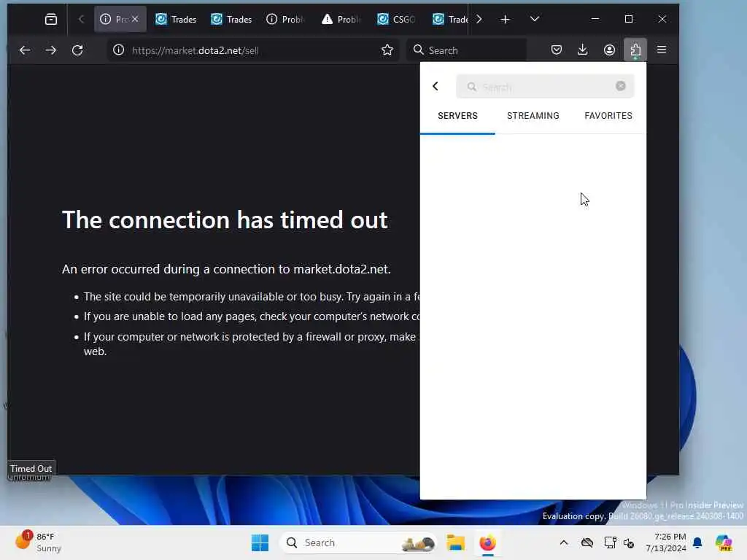
Task: Open network display tray icon
Action: pyautogui.click(x=610, y=542)
